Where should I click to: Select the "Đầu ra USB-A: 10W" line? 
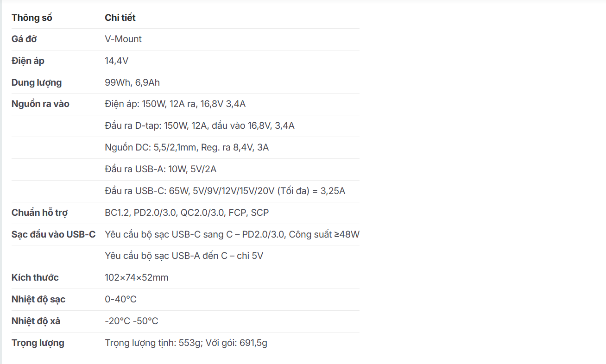point(160,169)
